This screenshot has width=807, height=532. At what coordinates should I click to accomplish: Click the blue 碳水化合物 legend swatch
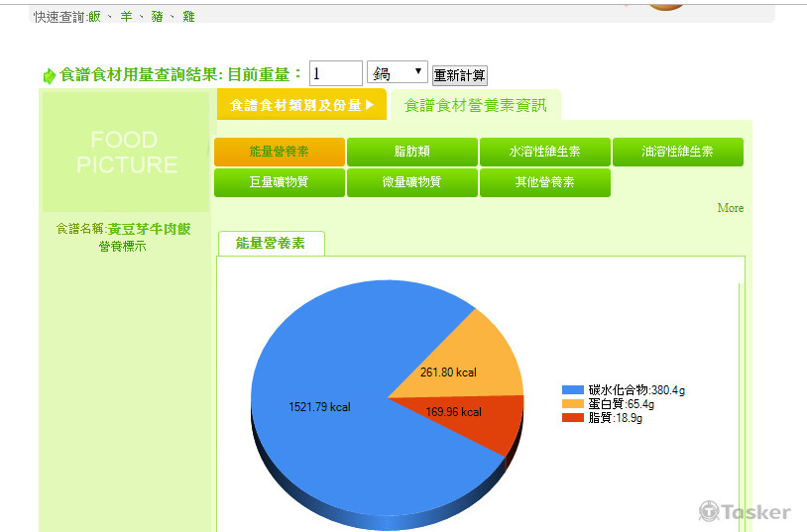(572, 390)
